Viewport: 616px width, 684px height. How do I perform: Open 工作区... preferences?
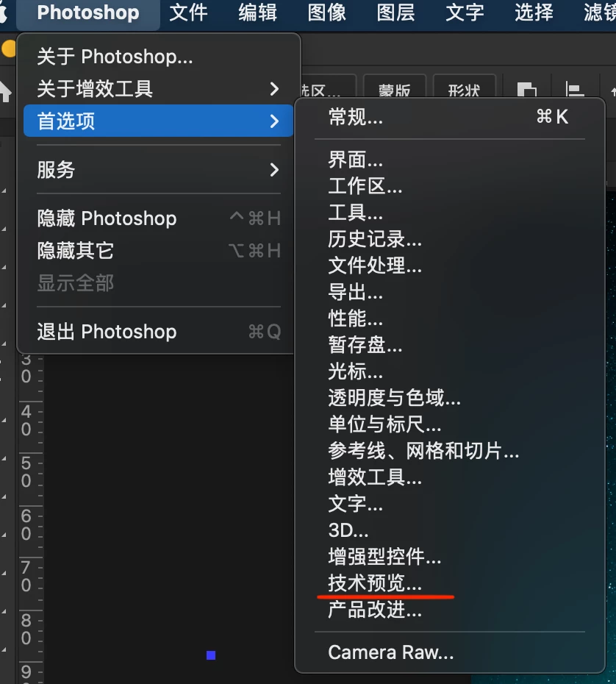[449, 186]
